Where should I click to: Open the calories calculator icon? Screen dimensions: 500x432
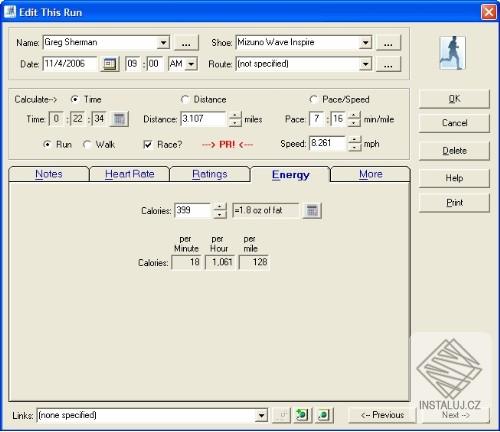(x=312, y=211)
